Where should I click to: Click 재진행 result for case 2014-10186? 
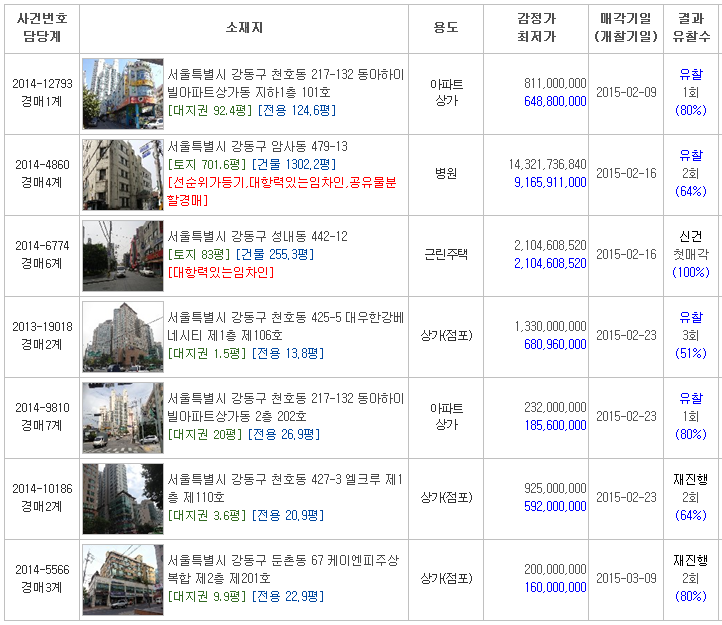pos(691,480)
